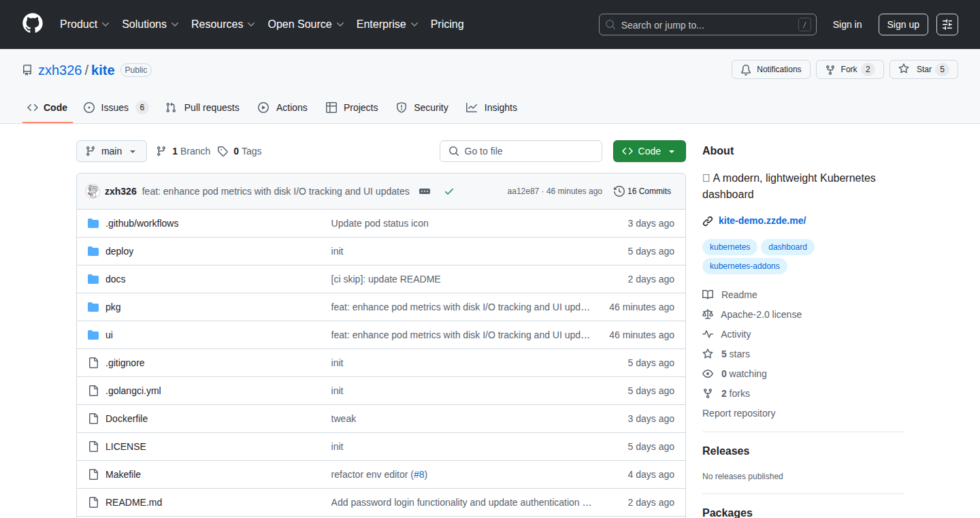Click the pkg folder icon
This screenshot has height=518, width=980.
pos(93,307)
